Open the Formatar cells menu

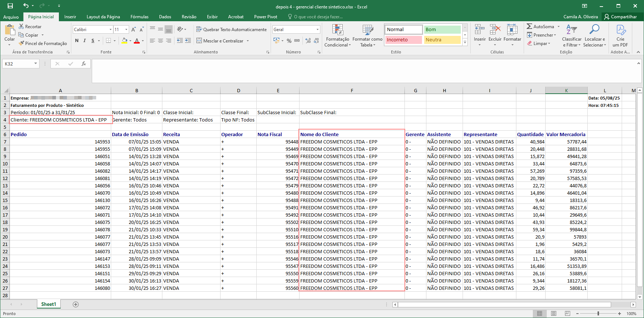point(512,35)
